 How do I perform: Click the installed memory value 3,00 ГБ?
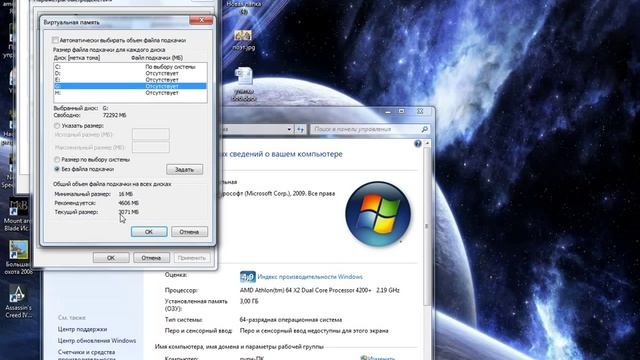249,301
